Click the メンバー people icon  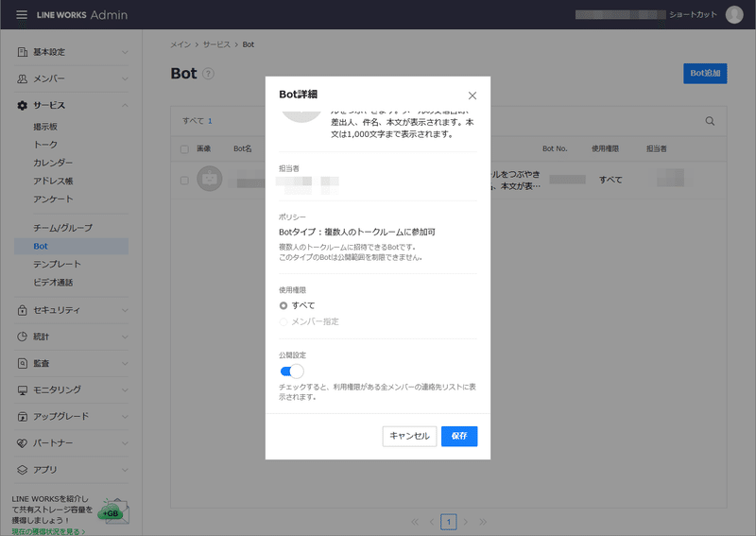(x=22, y=78)
